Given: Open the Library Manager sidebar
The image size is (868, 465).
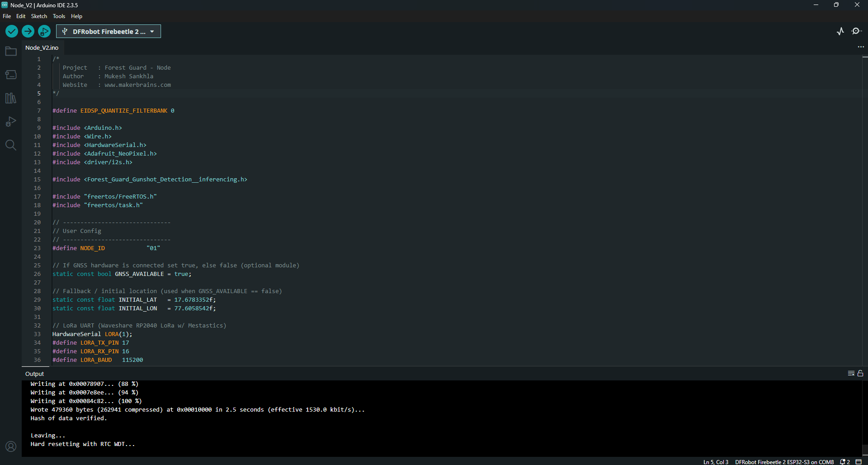Looking at the screenshot, I should (x=11, y=98).
